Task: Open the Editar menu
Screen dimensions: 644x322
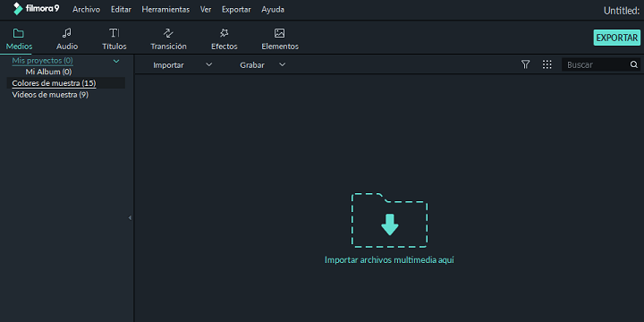Action: coord(121,10)
